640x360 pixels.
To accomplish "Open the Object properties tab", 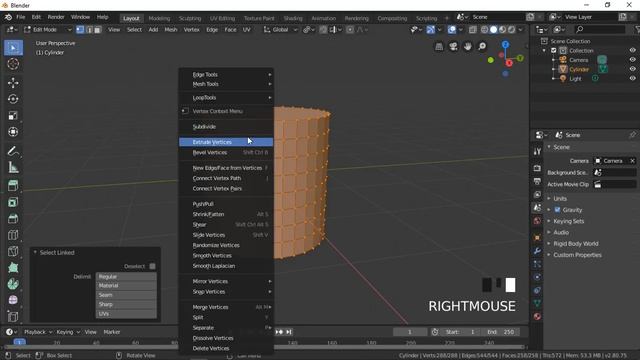I will [x=537, y=237].
